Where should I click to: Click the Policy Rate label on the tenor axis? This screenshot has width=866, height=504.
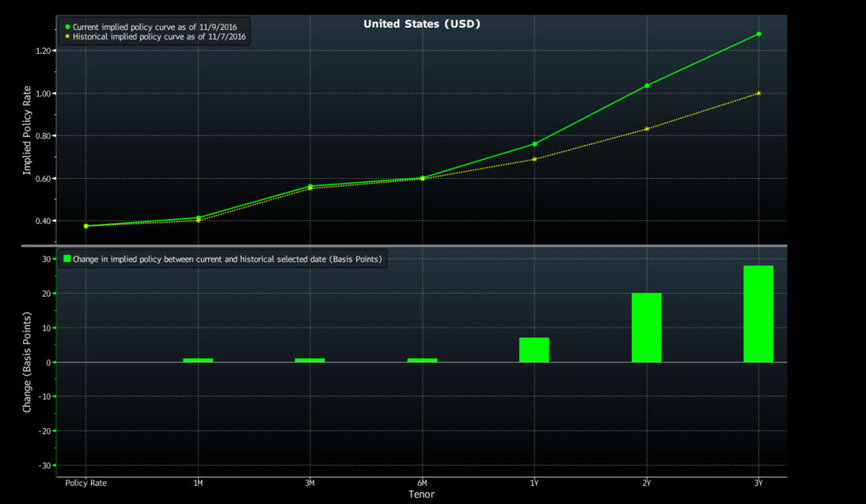(x=85, y=483)
